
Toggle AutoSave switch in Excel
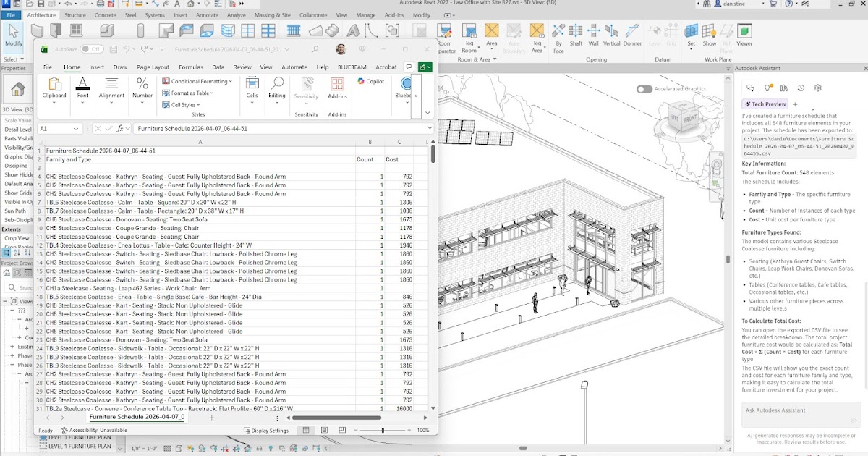click(x=91, y=49)
